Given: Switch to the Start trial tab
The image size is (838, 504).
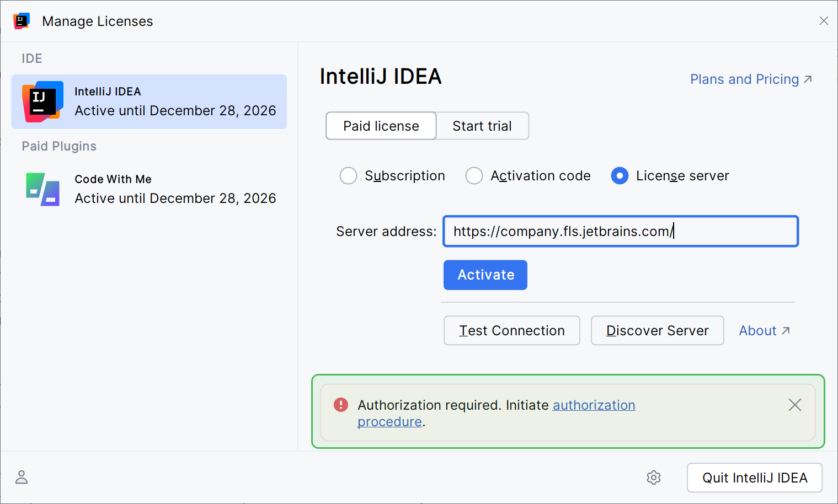Looking at the screenshot, I should pos(482,126).
